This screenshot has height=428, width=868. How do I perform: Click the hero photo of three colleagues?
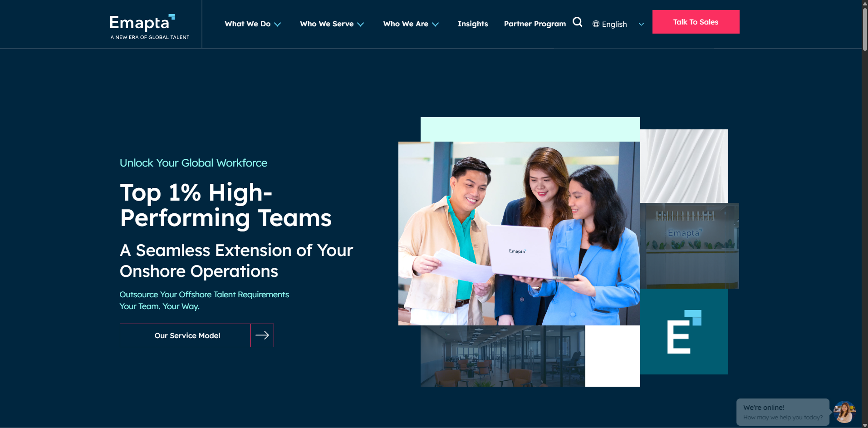(519, 233)
